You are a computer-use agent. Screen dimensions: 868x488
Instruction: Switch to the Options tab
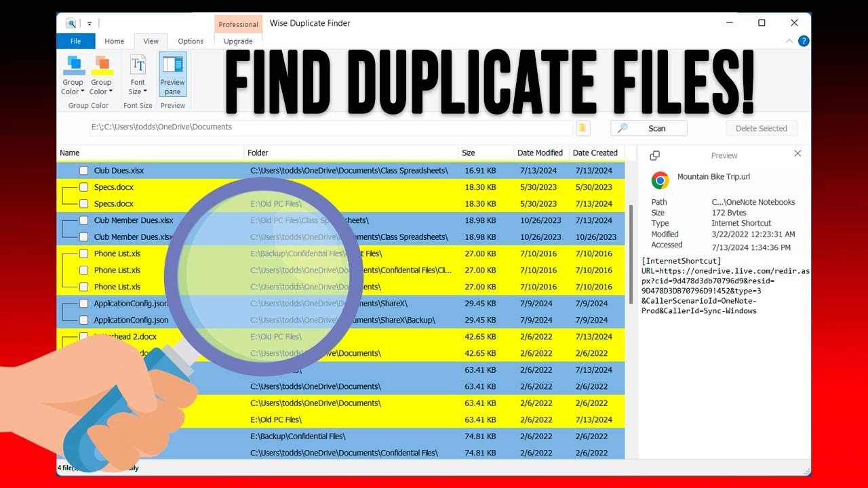(191, 41)
